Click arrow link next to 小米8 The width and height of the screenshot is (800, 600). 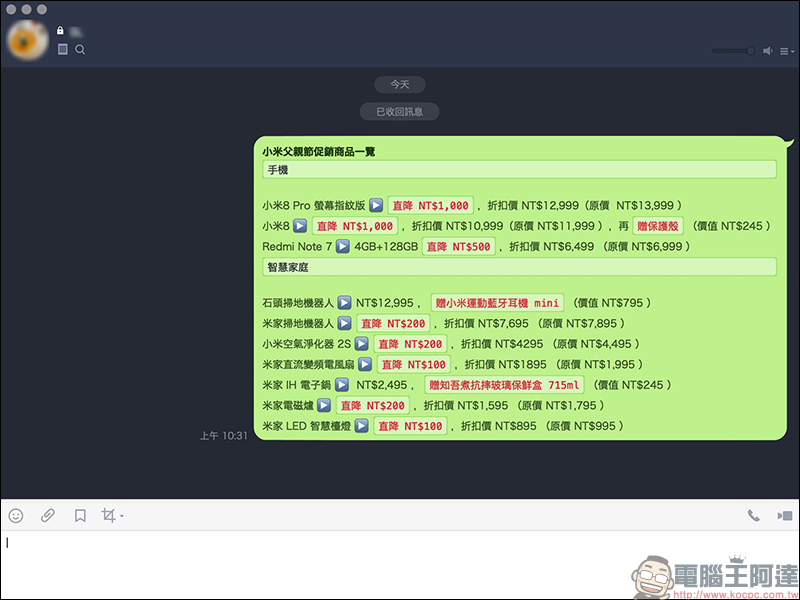coord(300,226)
